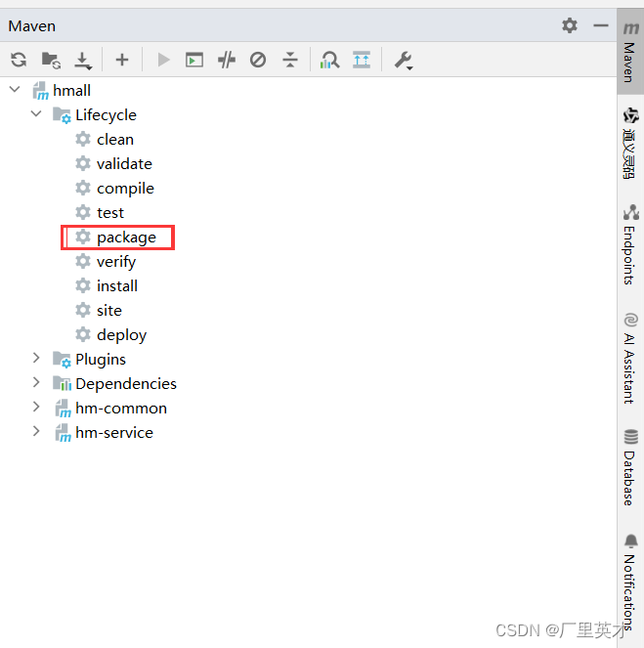Open the Notifications sidebar tab

[630, 583]
